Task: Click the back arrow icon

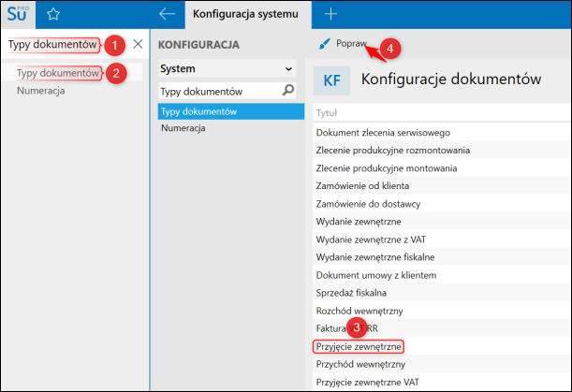Action: (x=168, y=14)
